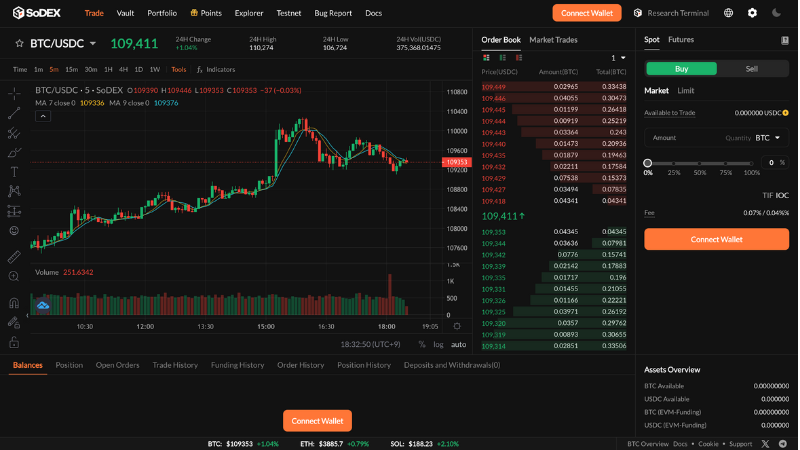Image resolution: width=800 pixels, height=450 pixels.
Task: Open the Vault menu item
Action: [x=125, y=13]
